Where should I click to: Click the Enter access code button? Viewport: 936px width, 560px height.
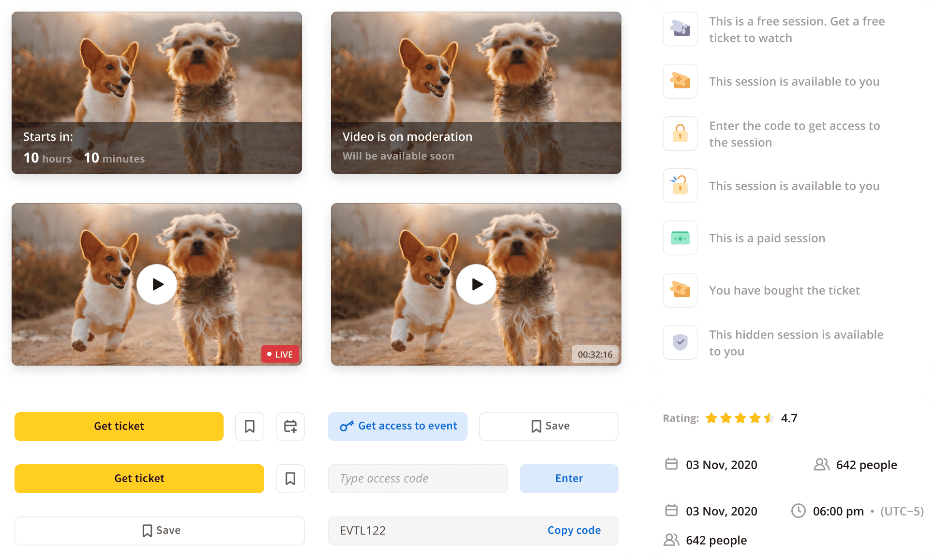click(569, 478)
